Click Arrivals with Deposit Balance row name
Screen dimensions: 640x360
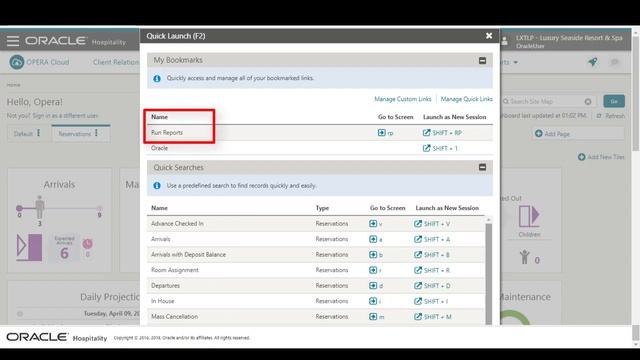coord(188,255)
